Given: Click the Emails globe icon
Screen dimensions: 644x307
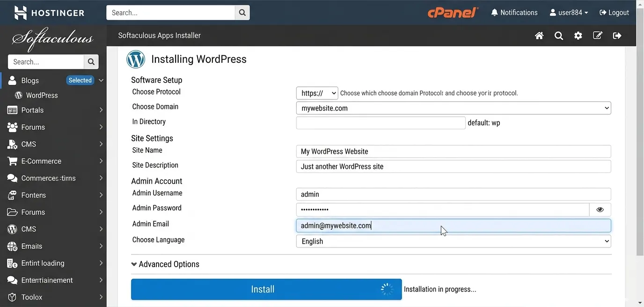Looking at the screenshot, I should [x=13, y=246].
